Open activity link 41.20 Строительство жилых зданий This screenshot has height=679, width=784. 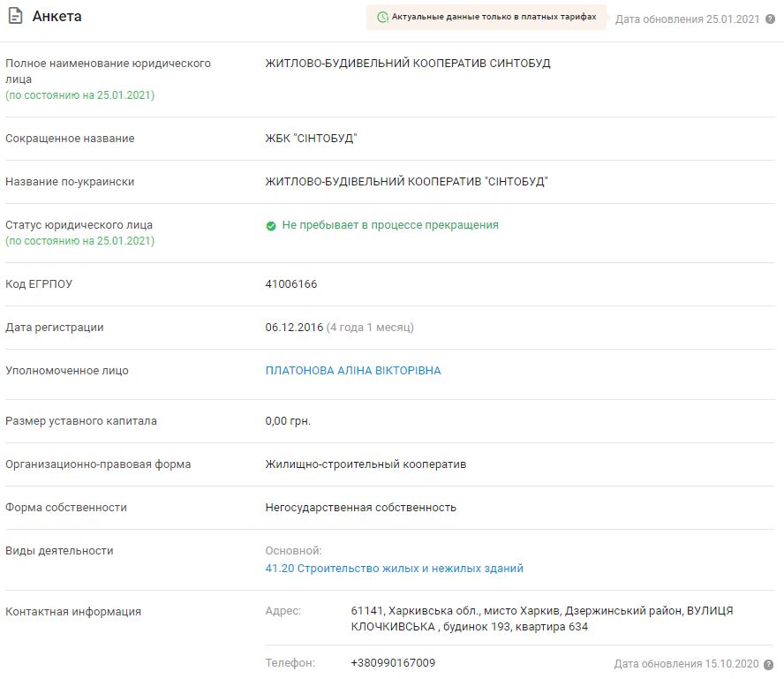[x=394, y=569]
